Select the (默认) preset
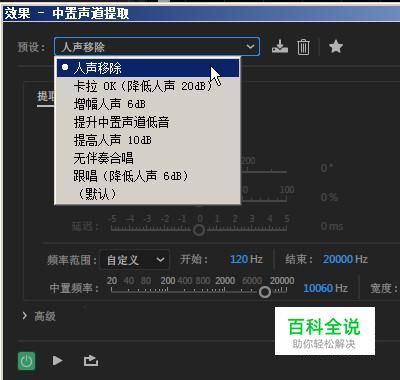The image size is (400, 380). [x=148, y=194]
